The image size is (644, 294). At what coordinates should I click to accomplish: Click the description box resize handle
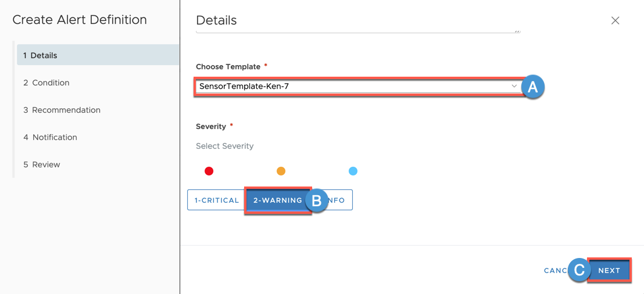coord(516,31)
